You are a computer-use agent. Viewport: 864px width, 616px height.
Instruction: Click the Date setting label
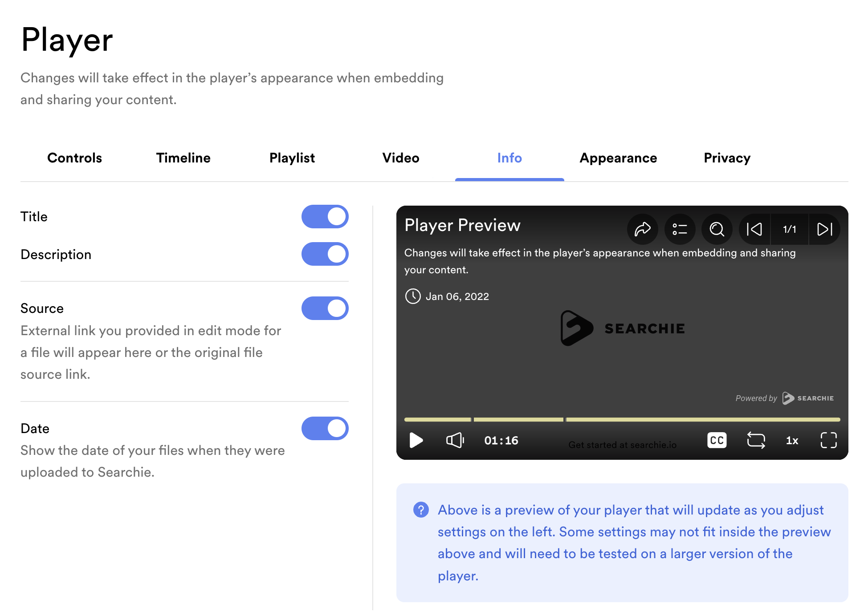[35, 429]
